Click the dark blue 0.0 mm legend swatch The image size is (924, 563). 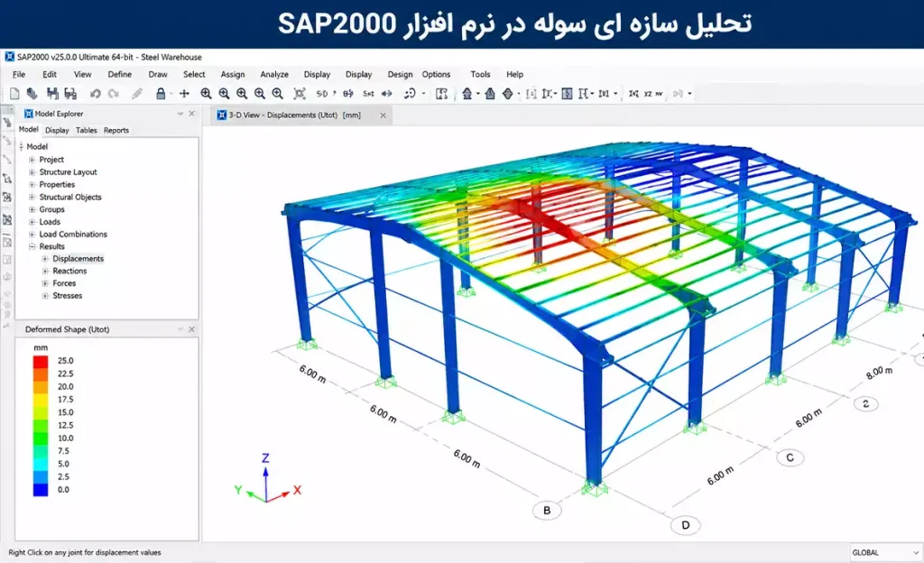pos(41,489)
